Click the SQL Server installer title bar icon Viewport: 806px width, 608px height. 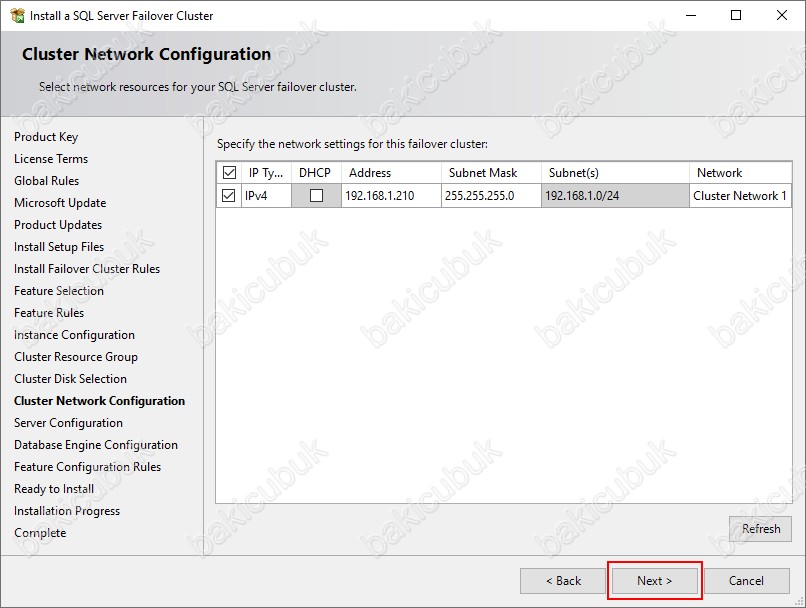tap(17, 15)
